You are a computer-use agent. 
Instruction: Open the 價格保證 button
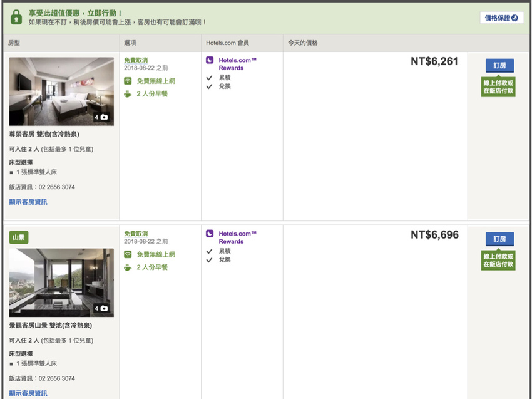[x=502, y=18]
